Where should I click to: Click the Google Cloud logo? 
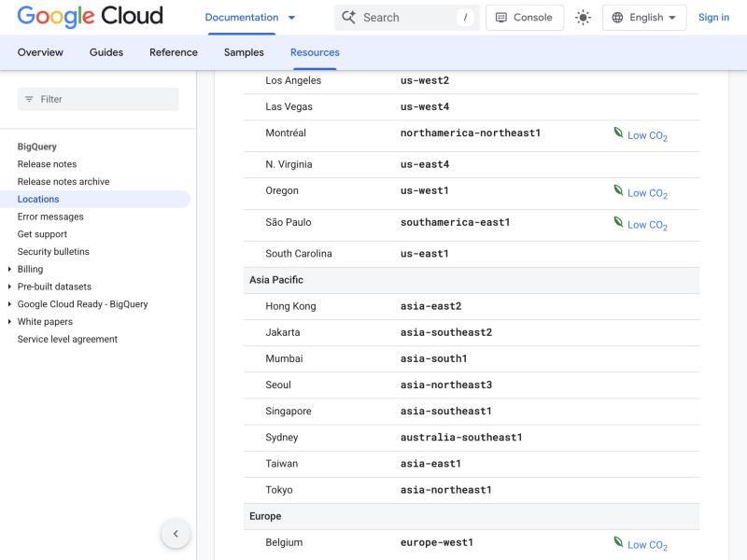click(x=90, y=16)
